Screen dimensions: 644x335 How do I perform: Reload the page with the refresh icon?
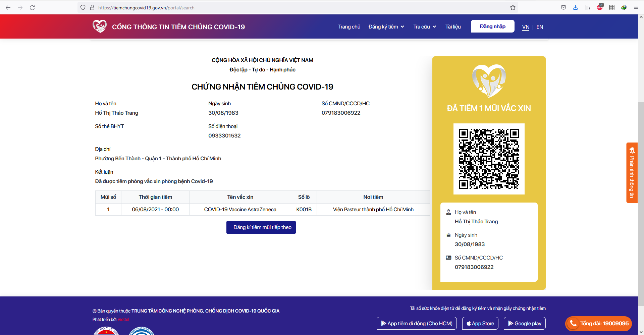point(32,7)
